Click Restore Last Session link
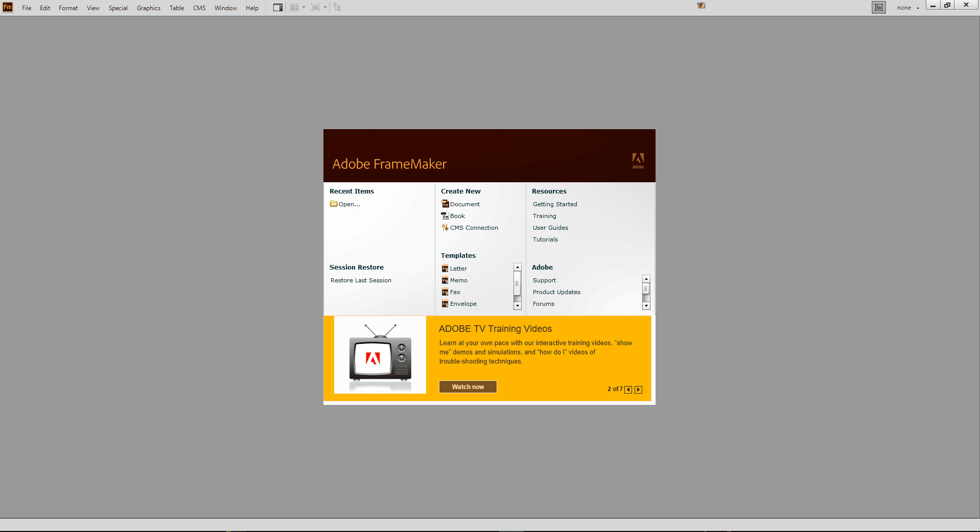 [361, 280]
